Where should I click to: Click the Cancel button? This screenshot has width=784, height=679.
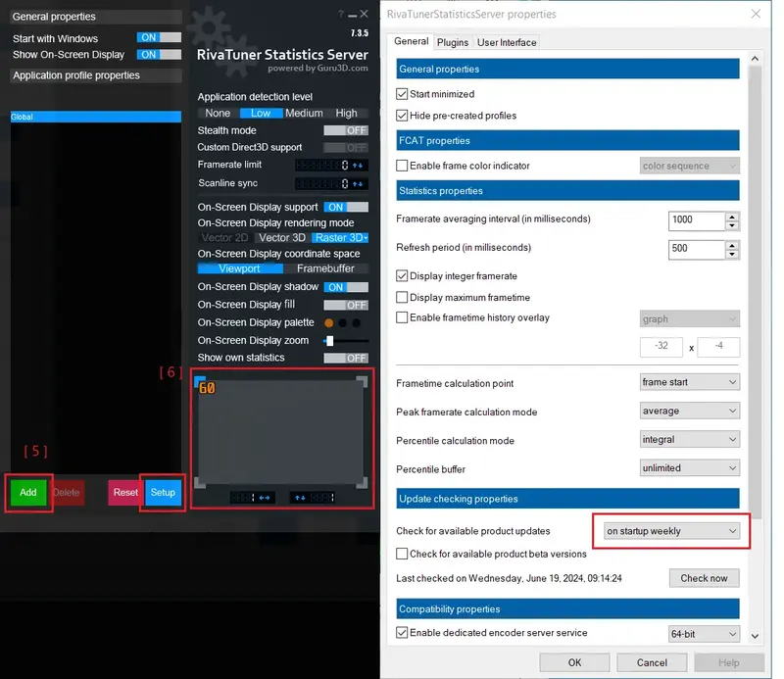(652, 662)
